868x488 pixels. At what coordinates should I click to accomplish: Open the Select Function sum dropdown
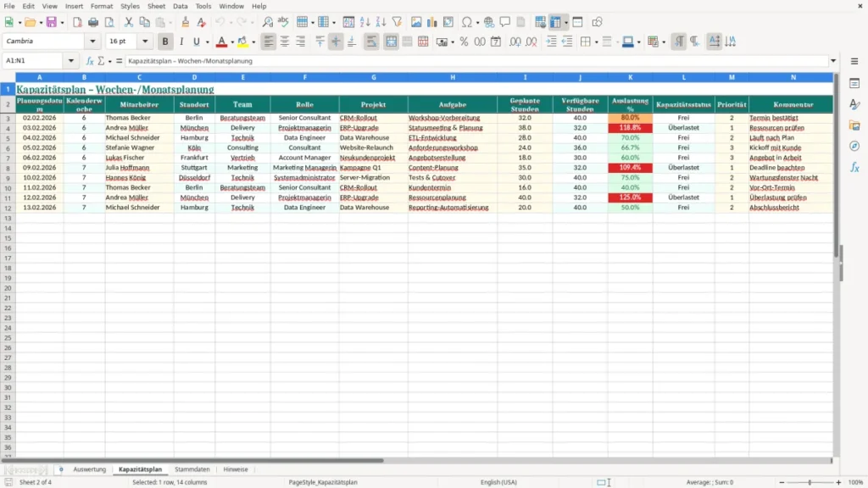(109, 61)
